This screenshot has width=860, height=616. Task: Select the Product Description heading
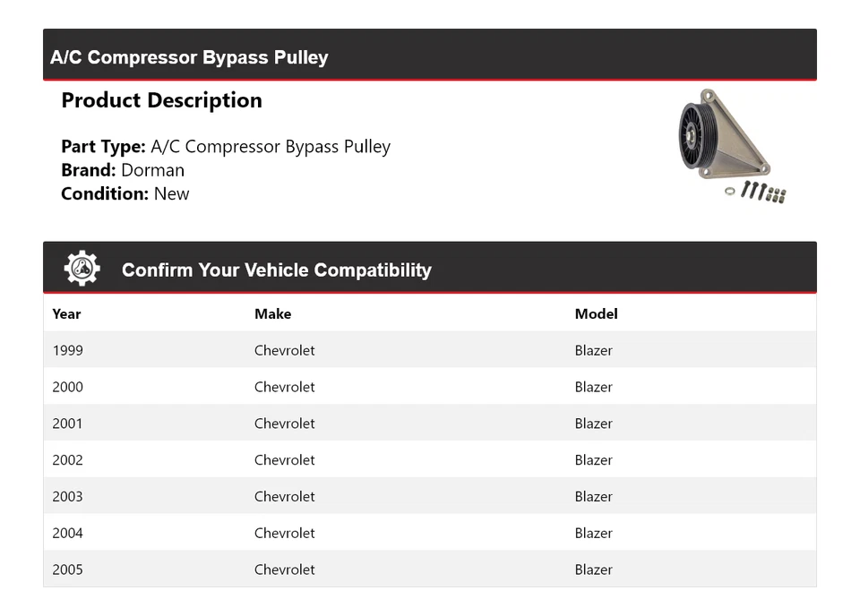click(161, 100)
